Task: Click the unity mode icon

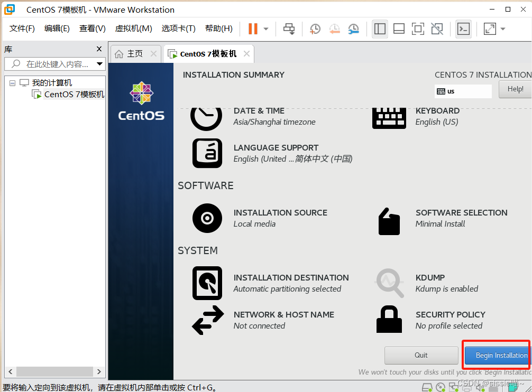Action: (x=437, y=29)
